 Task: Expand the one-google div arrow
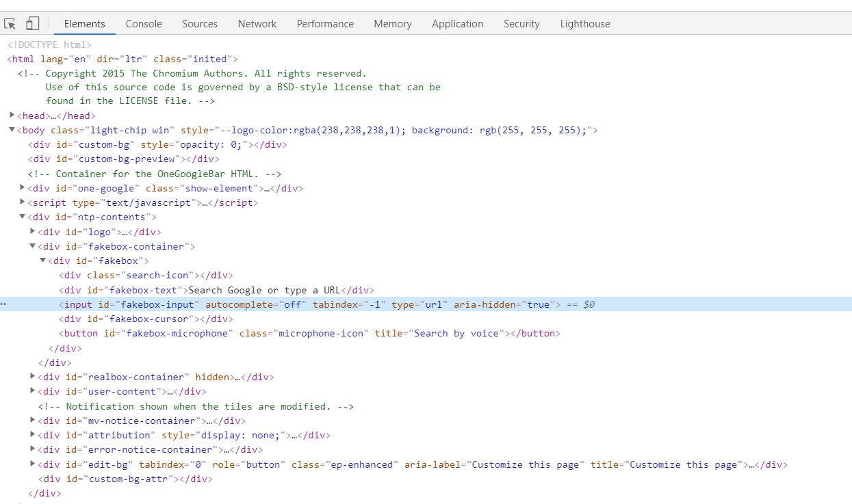(23, 187)
